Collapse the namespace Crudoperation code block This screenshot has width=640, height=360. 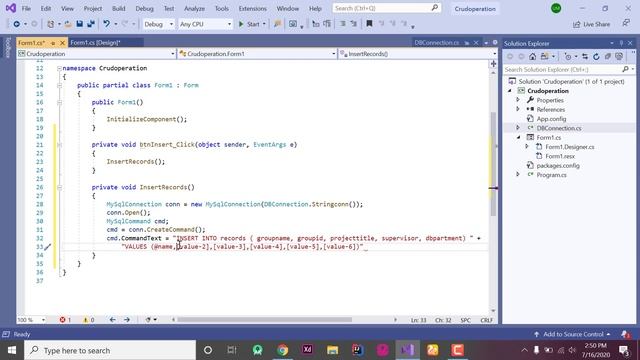(60, 68)
